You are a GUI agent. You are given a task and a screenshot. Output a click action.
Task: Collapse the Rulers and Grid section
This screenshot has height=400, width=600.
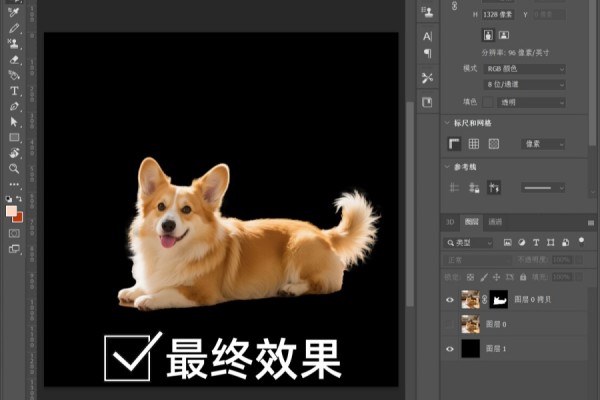pos(447,123)
